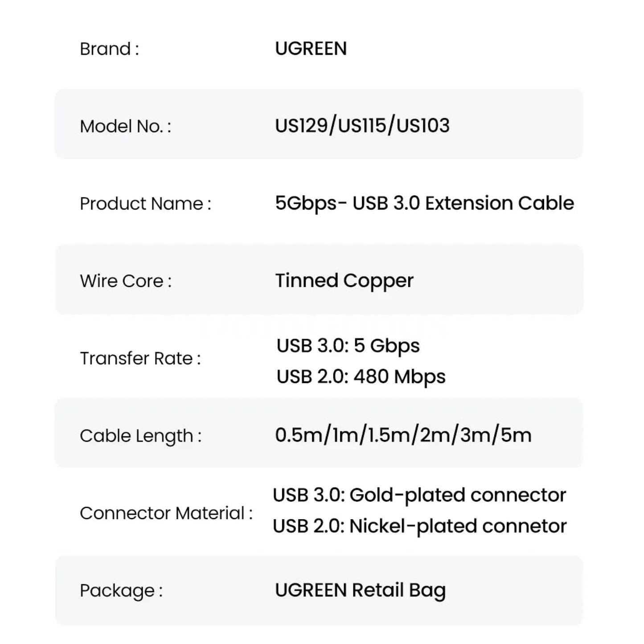Select the USB 3.0: 5 Gbps line

(x=348, y=346)
